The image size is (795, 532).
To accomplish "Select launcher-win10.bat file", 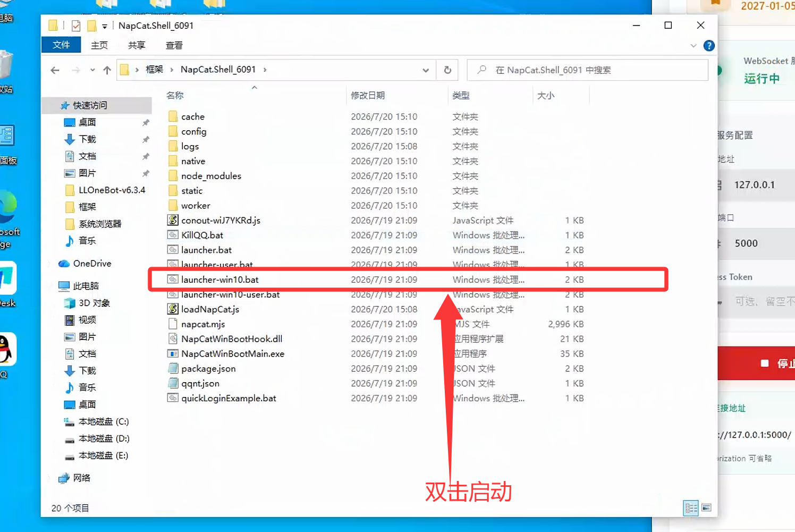I will point(219,280).
